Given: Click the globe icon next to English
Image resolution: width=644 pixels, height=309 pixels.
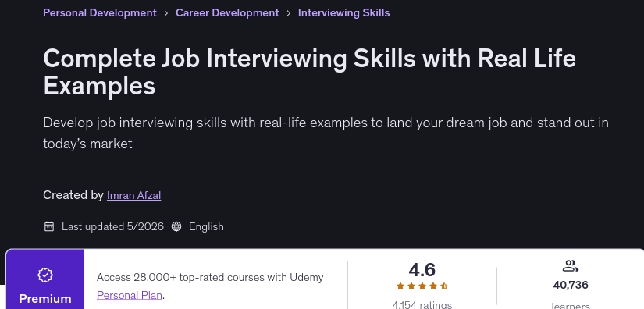Looking at the screenshot, I should [176, 226].
